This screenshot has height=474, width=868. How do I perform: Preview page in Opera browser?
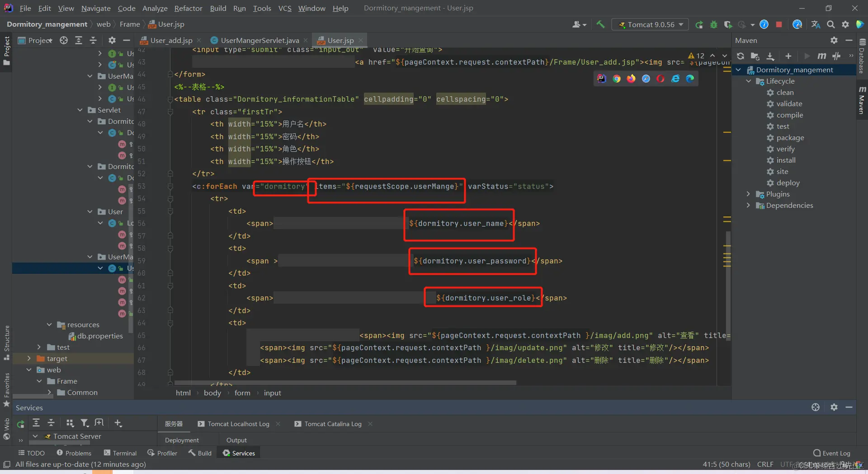pyautogui.click(x=660, y=79)
